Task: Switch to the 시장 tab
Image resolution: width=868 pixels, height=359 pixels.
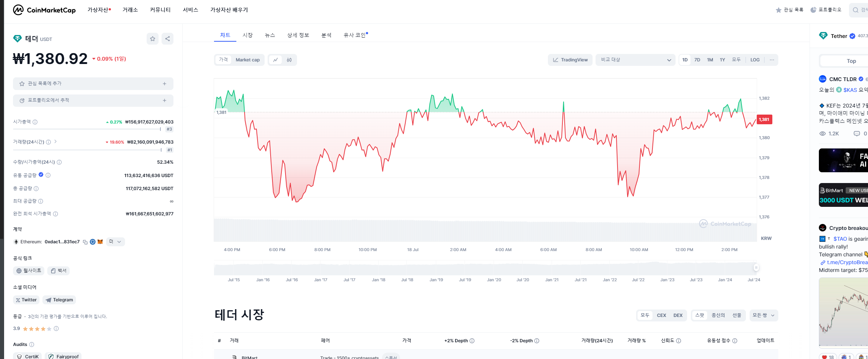Action: click(x=248, y=35)
